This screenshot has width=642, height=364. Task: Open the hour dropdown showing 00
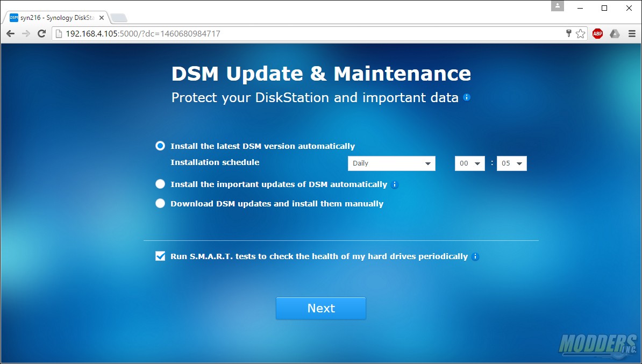point(469,163)
